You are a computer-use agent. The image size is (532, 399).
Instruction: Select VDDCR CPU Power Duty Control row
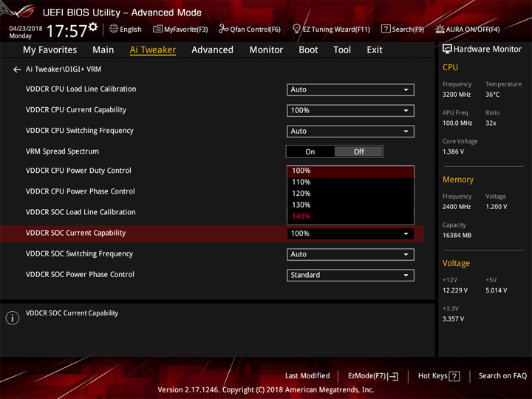(78, 171)
